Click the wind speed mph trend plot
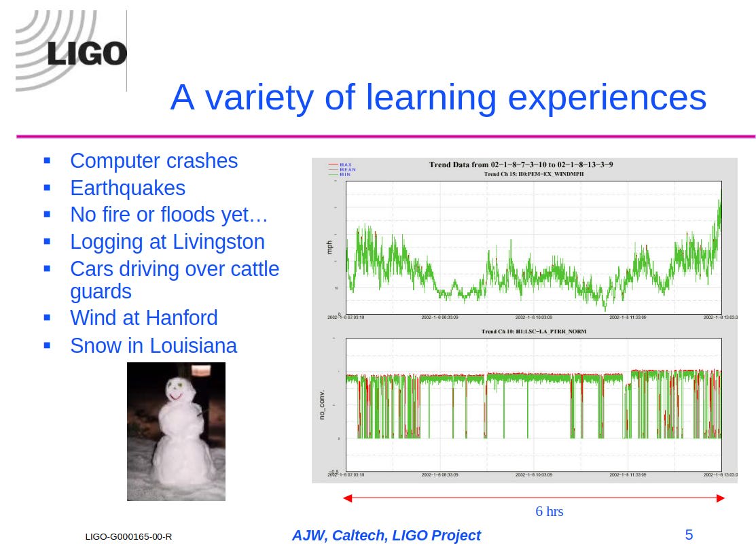Image resolution: width=756 pixels, height=554 pixels. (x=534, y=247)
